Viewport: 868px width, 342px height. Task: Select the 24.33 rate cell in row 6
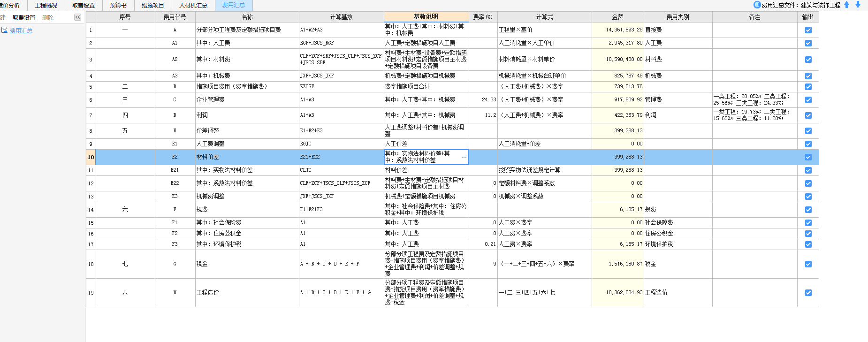(x=483, y=100)
